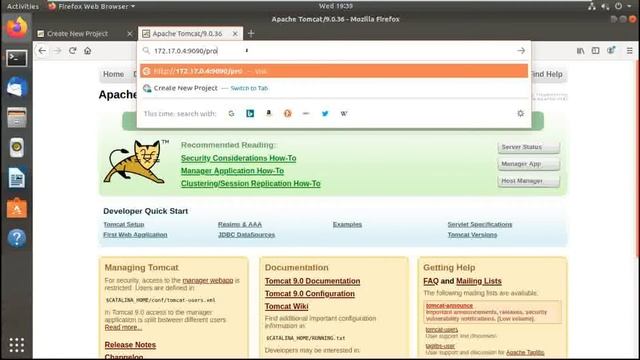This screenshot has height=360, width=640.
Task: Open the Firefox home page button
Action: point(87,51)
